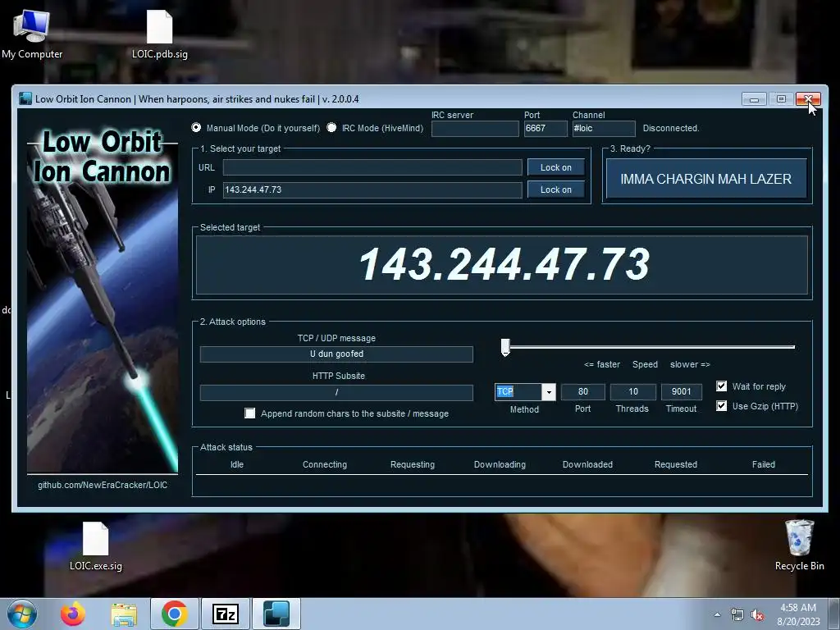Click the Threads field showing 10
The height and width of the screenshot is (630, 840).
tap(632, 391)
